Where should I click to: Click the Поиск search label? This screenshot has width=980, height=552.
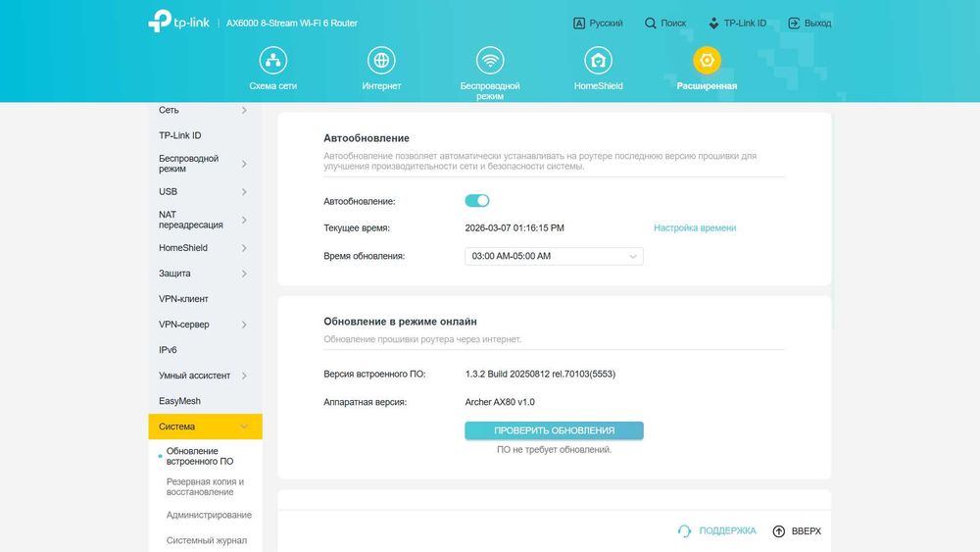click(x=673, y=24)
